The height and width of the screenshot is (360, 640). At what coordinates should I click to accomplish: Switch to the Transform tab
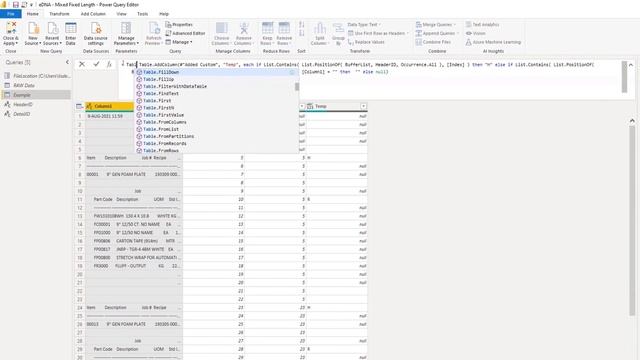[x=59, y=14]
